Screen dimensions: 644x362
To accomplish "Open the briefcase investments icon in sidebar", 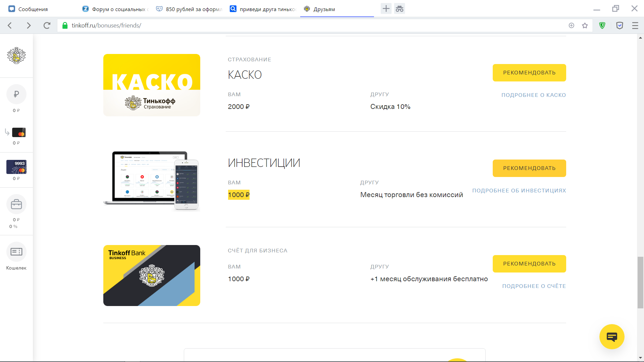I will (x=16, y=204).
